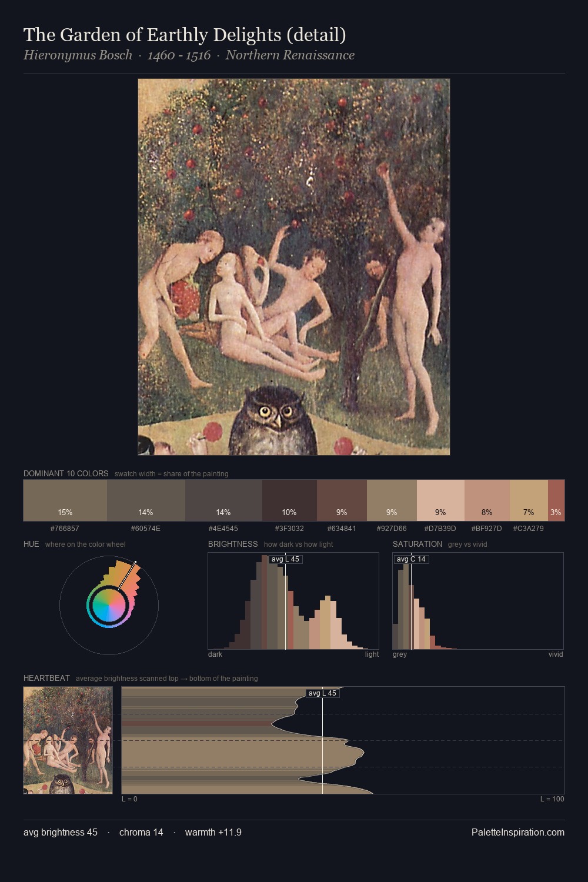Click the hex code #3F3032
Screen dimensions: 588x882
click(289, 529)
